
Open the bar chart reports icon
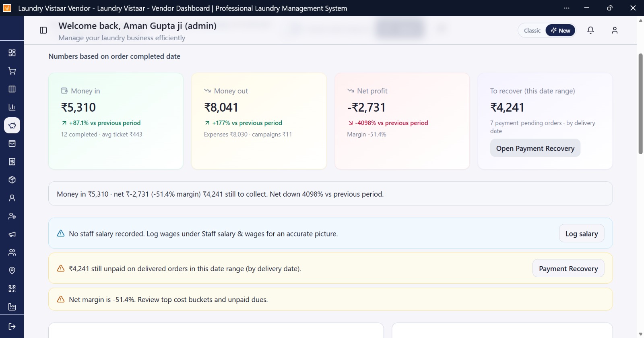tap(12, 107)
